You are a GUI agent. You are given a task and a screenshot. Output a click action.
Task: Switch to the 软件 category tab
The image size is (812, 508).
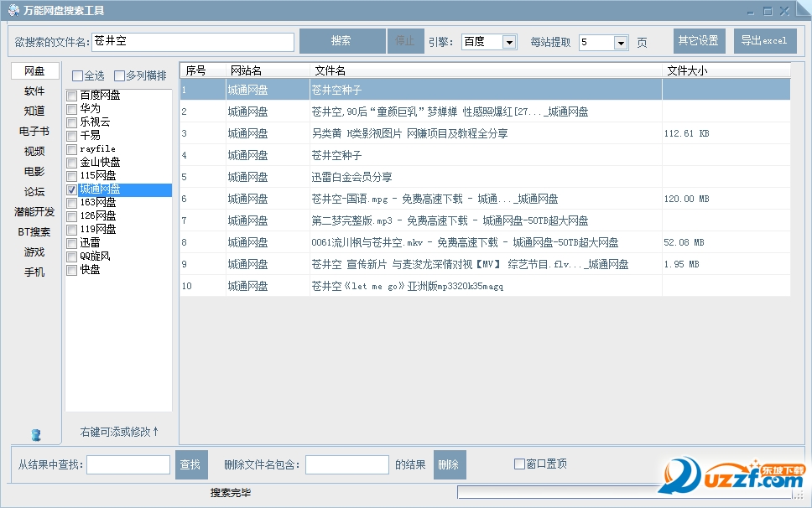click(34, 91)
